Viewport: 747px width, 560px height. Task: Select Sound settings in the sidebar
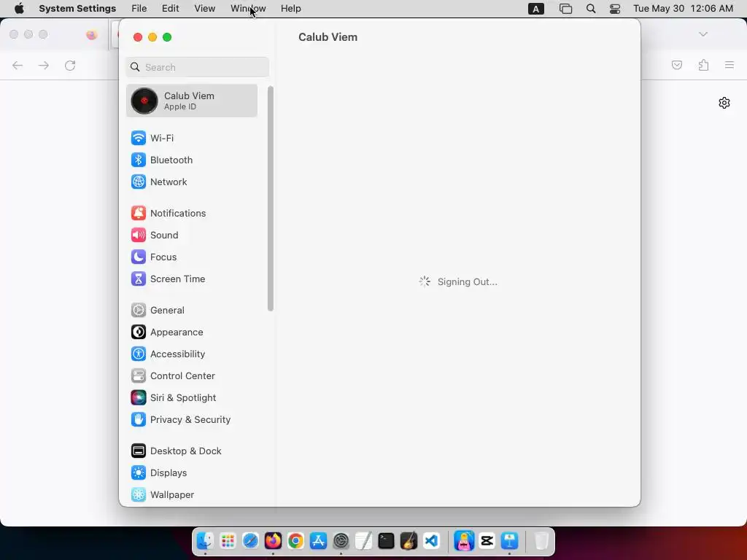tap(192, 236)
